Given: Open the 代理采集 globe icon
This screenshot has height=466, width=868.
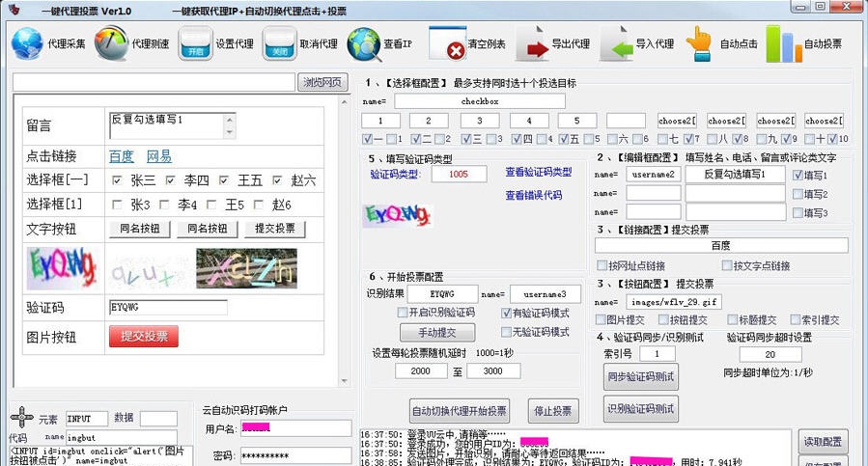Looking at the screenshot, I should (27, 43).
